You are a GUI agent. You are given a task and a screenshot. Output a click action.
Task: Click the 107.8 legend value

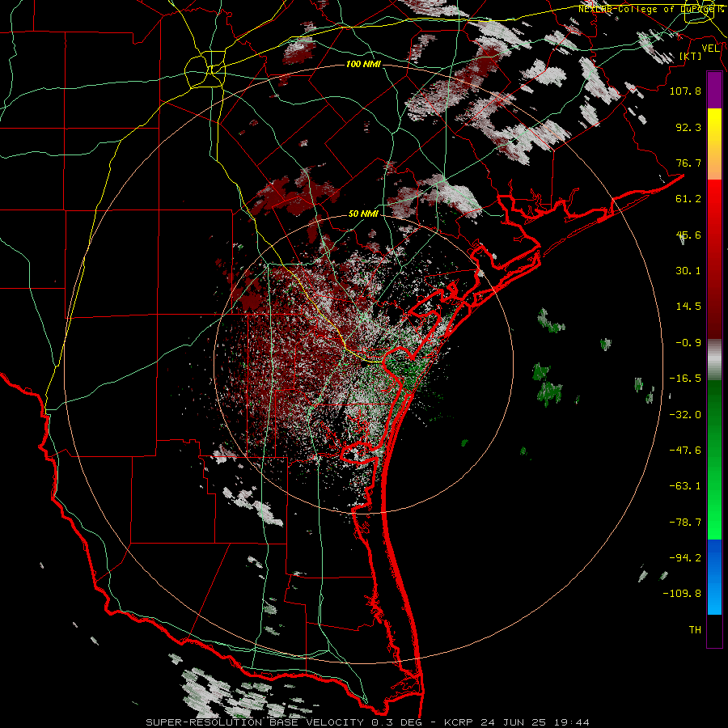click(x=685, y=91)
